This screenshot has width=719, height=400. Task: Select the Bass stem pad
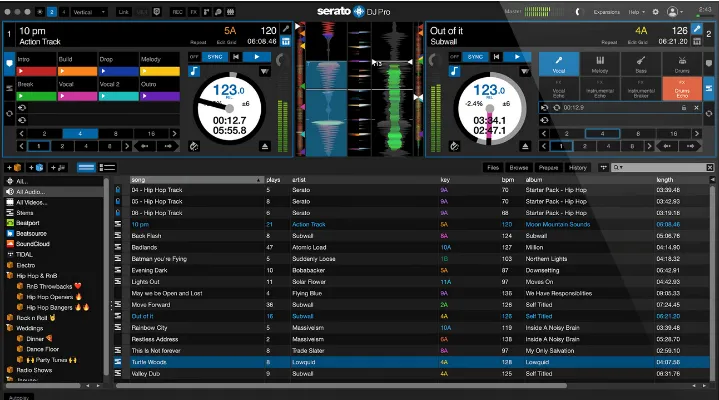(641, 64)
